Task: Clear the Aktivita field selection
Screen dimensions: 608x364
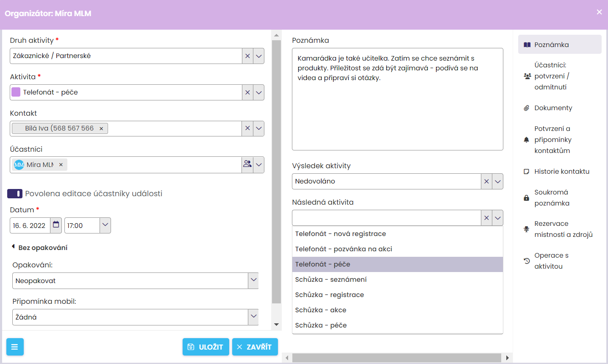Action: pos(247,92)
